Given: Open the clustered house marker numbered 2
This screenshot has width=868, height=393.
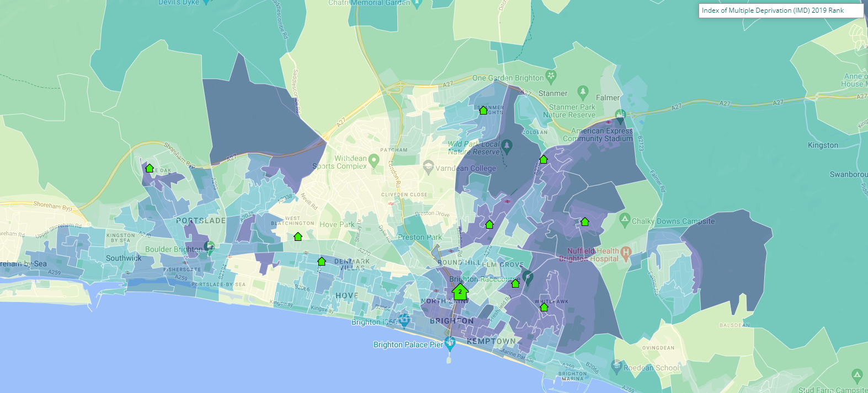Looking at the screenshot, I should pos(460,290).
